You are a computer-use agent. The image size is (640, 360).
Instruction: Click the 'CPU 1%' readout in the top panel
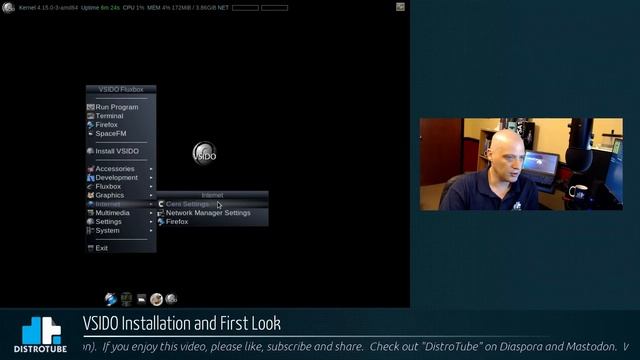[133, 8]
